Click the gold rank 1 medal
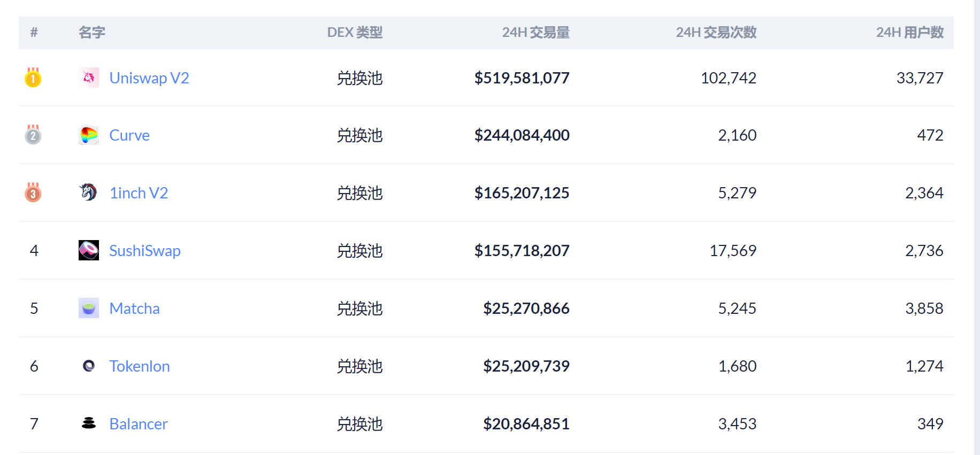 click(33, 78)
